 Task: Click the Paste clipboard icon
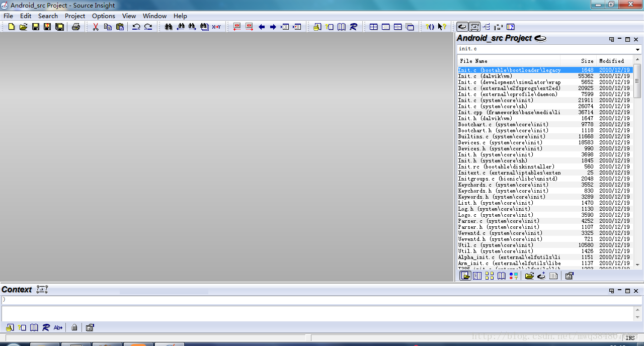point(120,27)
